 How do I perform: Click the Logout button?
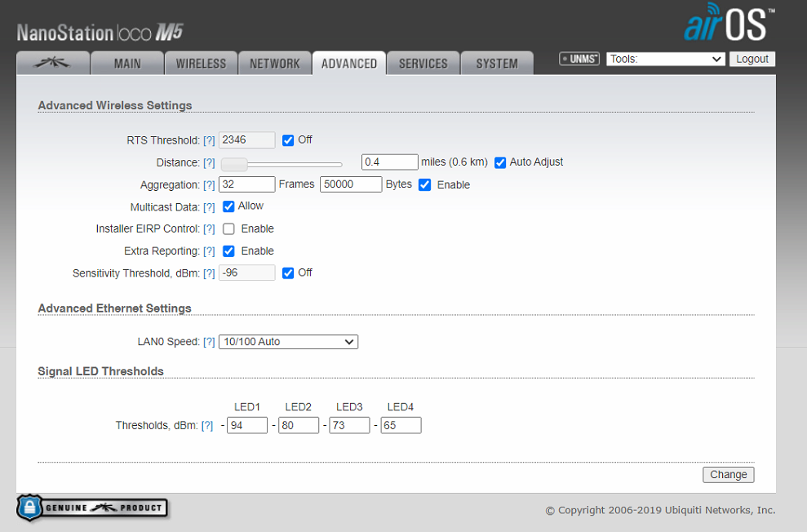pos(752,59)
